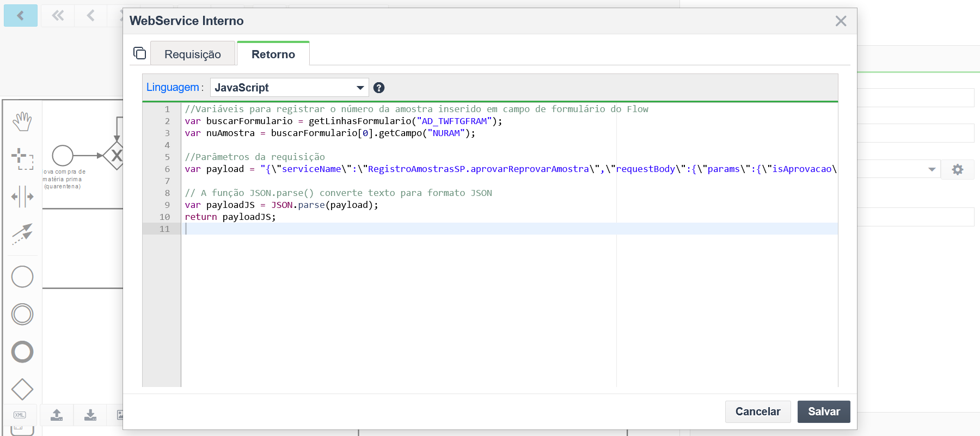The height and width of the screenshot is (436, 980).
Task: Click the blue back arrow button
Action: click(21, 15)
